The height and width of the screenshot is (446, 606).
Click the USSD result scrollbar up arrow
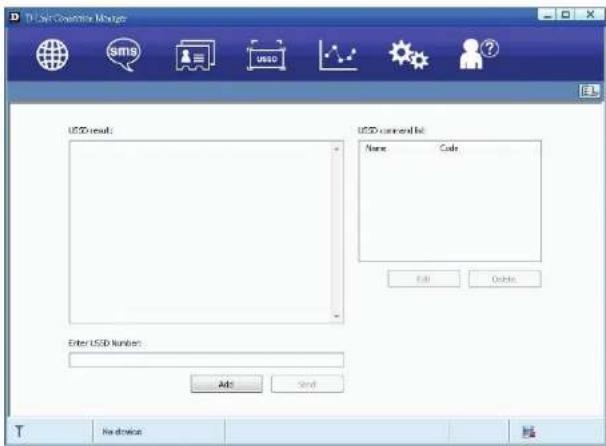pos(337,149)
